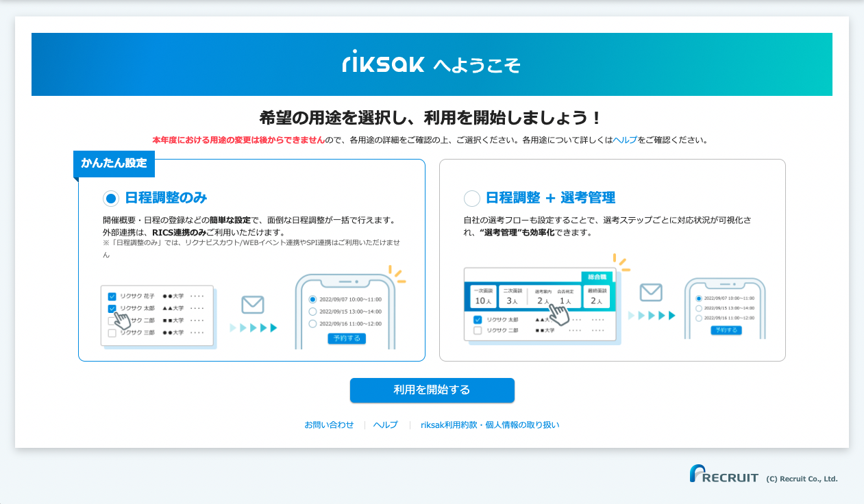Screen dimensions: 864x504
Task: Click the riksak logo in the banner
Action: point(384,62)
